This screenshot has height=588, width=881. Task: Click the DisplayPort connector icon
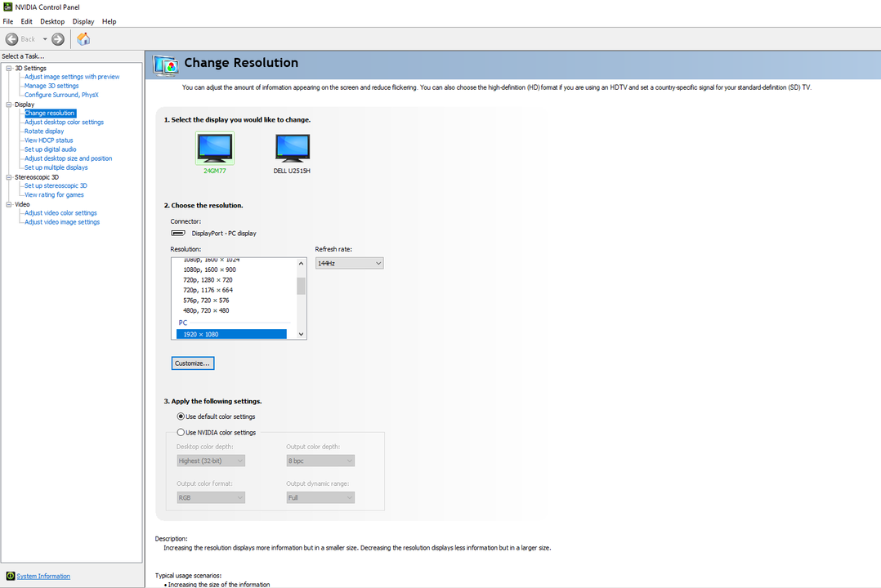pyautogui.click(x=178, y=233)
